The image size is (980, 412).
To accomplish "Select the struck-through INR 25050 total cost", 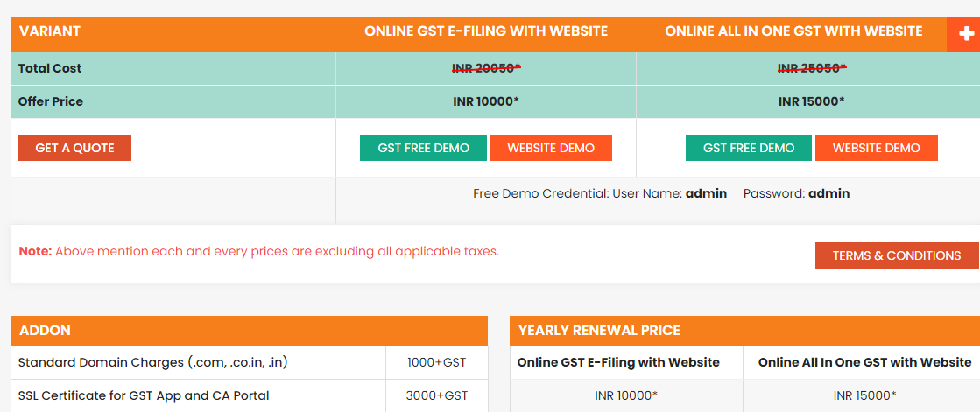I will pos(811,68).
